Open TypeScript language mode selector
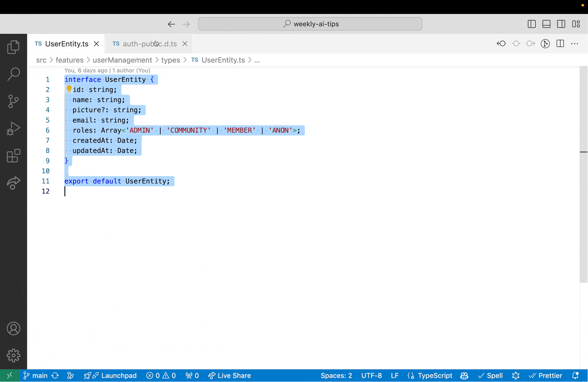The height and width of the screenshot is (382, 588). click(435, 376)
